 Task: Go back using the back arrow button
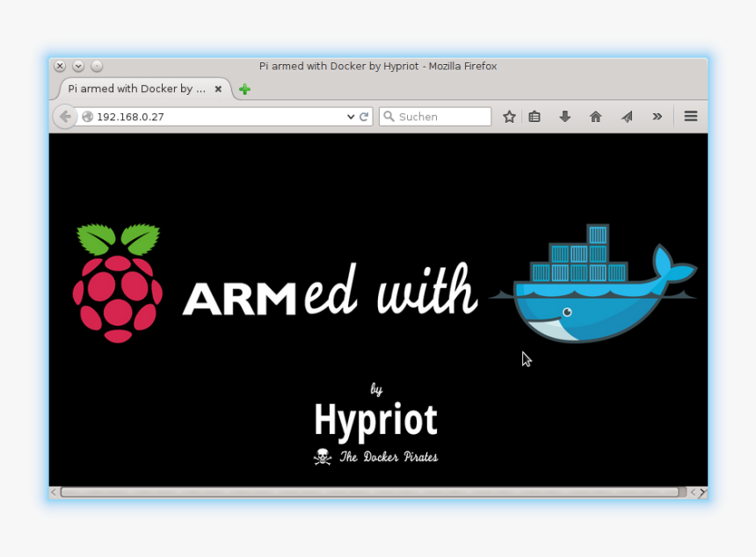(x=64, y=116)
